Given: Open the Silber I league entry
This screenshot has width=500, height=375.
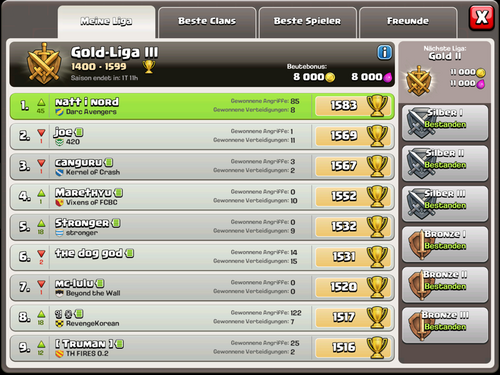Looking at the screenshot, I should coord(445,123).
